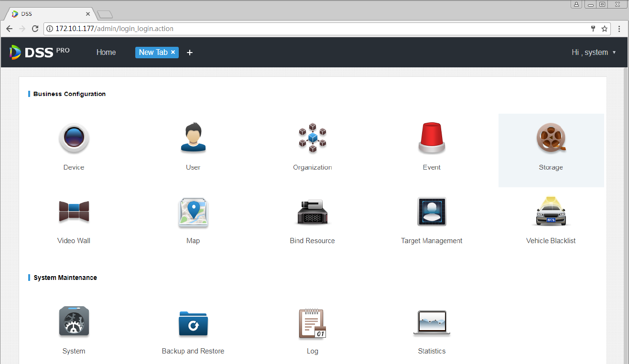
Task: Open the System gear icon
Action: pyautogui.click(x=74, y=321)
